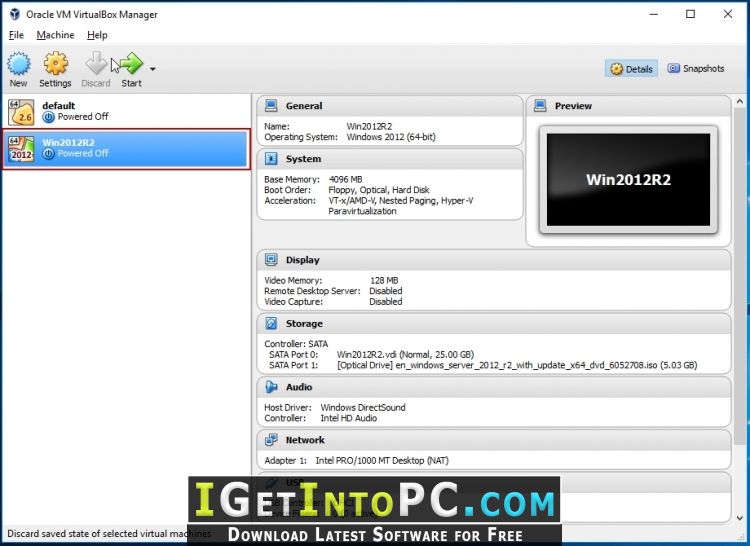
Task: Open the Network settings header link
Action: [x=305, y=440]
